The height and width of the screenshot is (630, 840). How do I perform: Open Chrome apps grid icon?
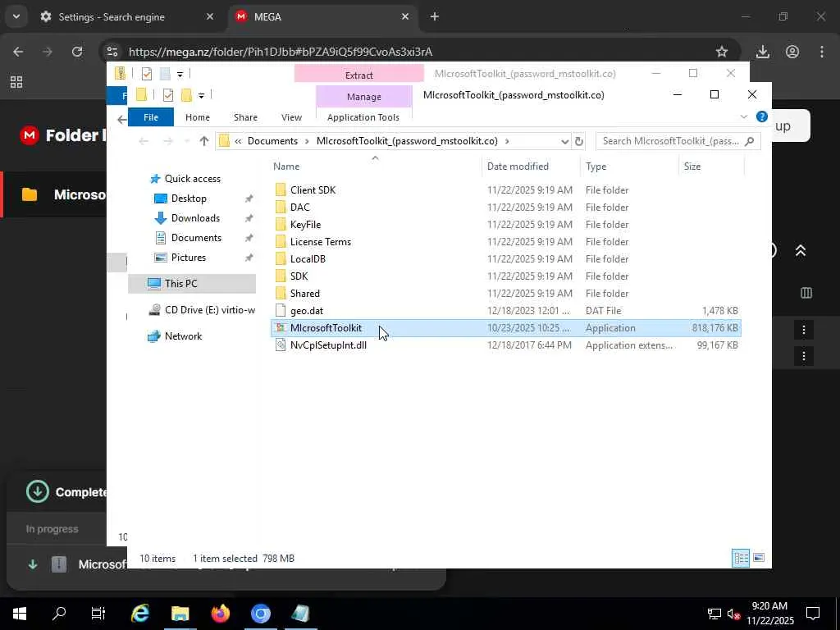tap(16, 82)
